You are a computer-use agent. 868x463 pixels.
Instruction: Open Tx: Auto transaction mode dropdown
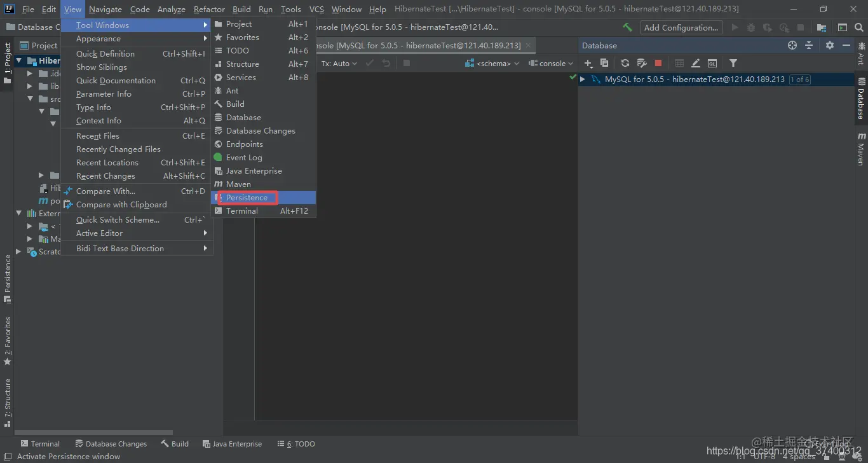pos(339,63)
